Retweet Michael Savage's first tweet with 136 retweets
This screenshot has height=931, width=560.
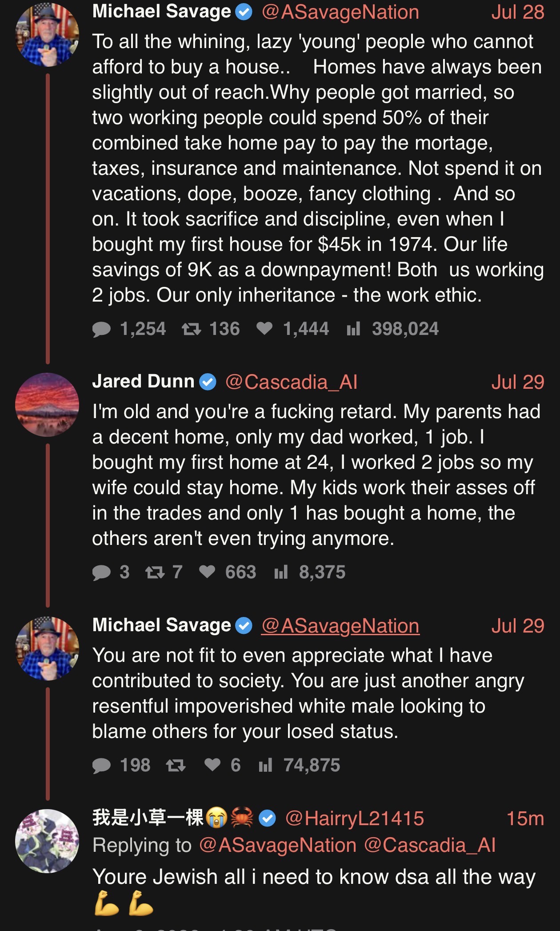point(191,330)
